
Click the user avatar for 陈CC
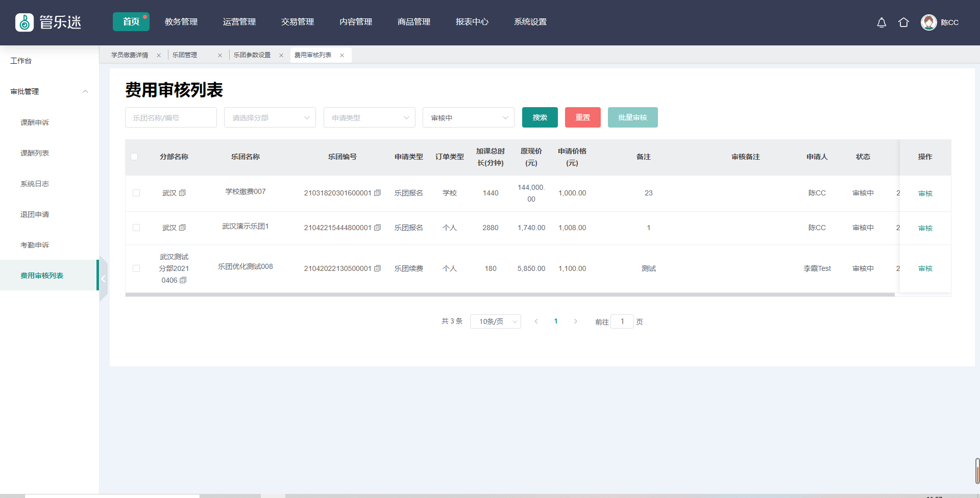coord(928,22)
